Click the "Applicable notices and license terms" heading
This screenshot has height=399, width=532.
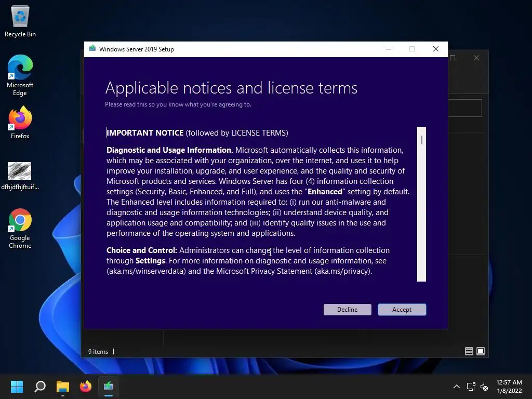point(231,88)
